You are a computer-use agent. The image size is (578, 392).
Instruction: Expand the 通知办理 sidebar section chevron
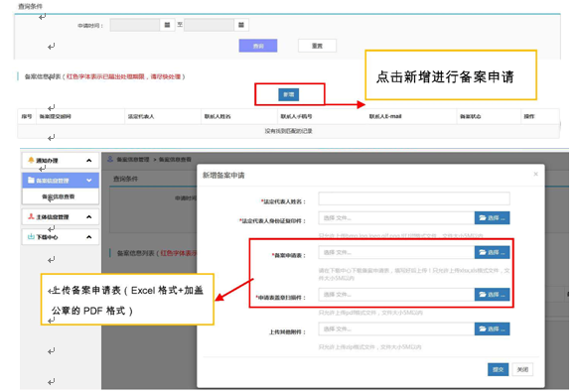tap(88, 161)
